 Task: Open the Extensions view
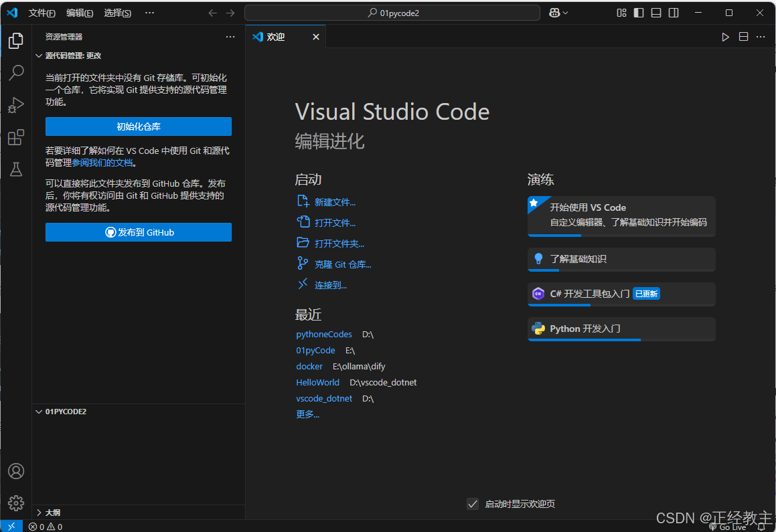(x=16, y=137)
